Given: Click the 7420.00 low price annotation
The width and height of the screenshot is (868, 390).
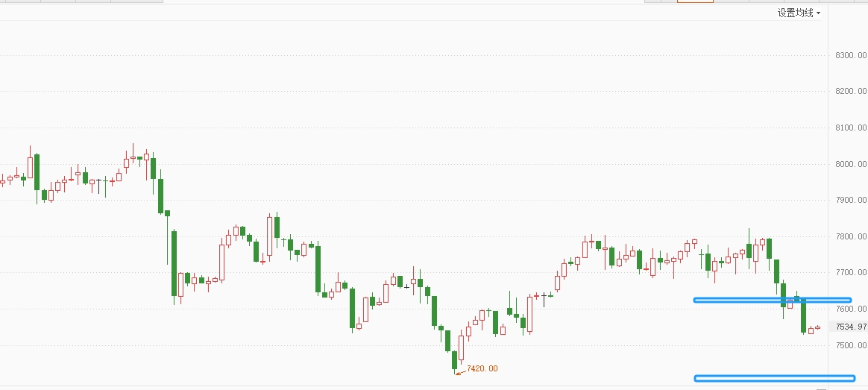Looking at the screenshot, I should [x=482, y=368].
